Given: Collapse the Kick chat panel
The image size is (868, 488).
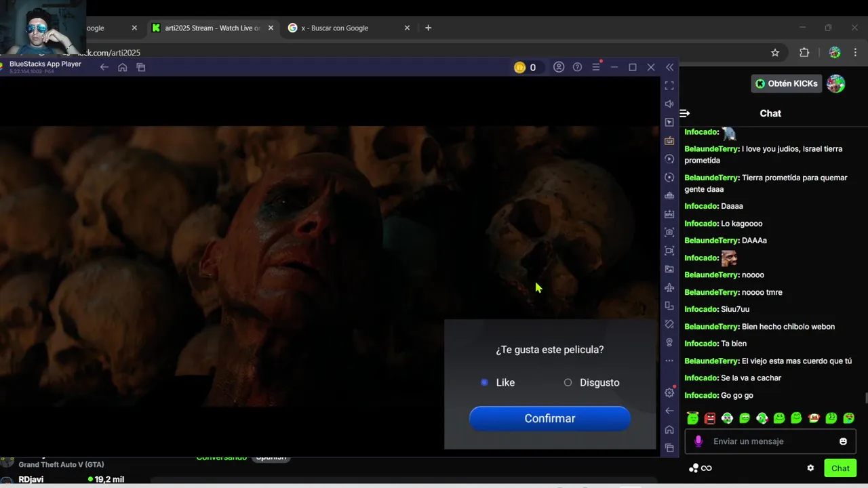Looking at the screenshot, I should point(685,113).
